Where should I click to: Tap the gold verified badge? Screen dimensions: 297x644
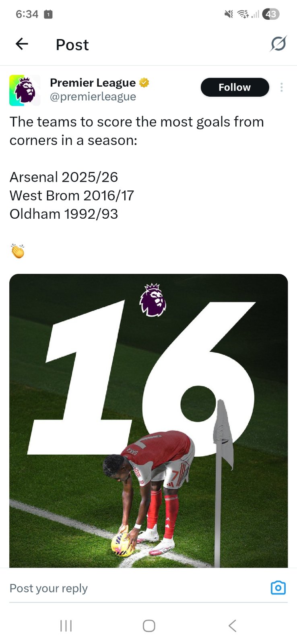144,83
